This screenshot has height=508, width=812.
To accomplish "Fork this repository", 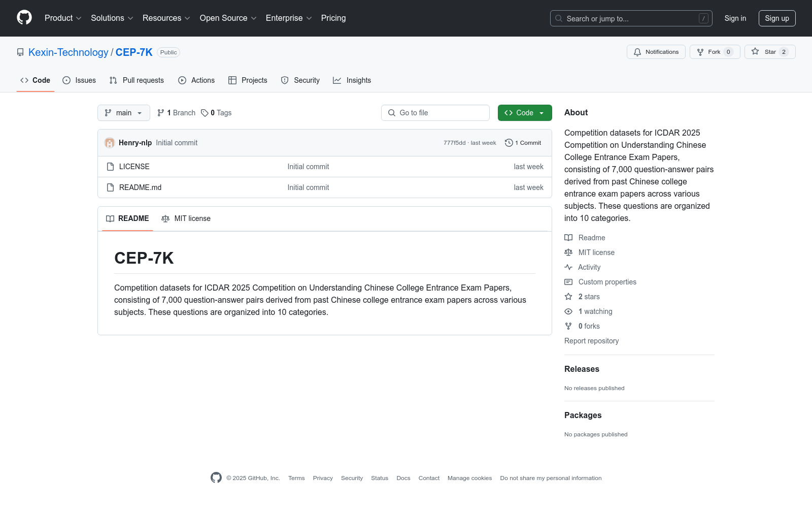I will pyautogui.click(x=715, y=52).
